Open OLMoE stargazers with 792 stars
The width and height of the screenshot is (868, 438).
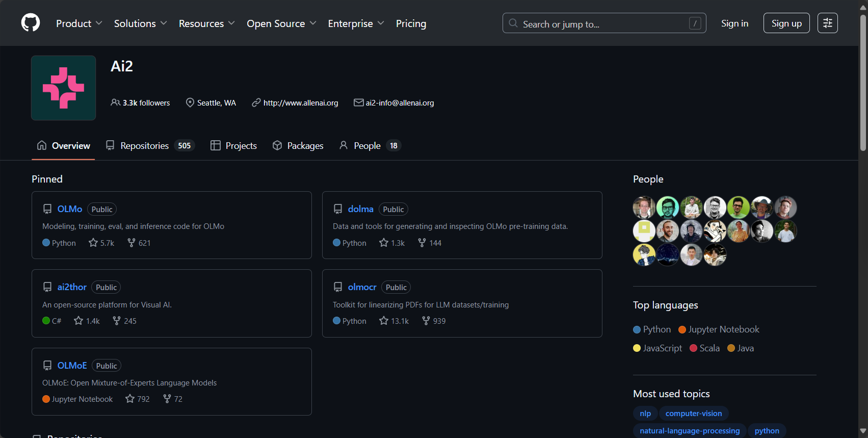click(138, 399)
